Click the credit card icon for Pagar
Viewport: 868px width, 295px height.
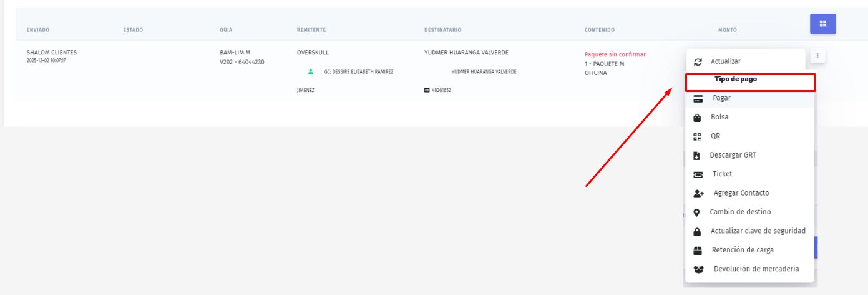coord(699,98)
